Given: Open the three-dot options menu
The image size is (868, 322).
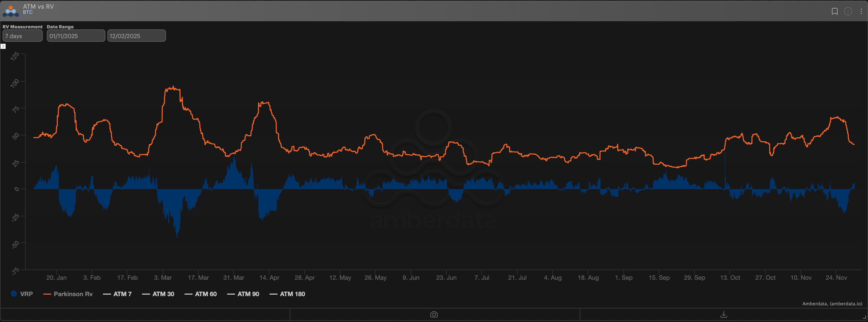Looking at the screenshot, I should [x=861, y=12].
